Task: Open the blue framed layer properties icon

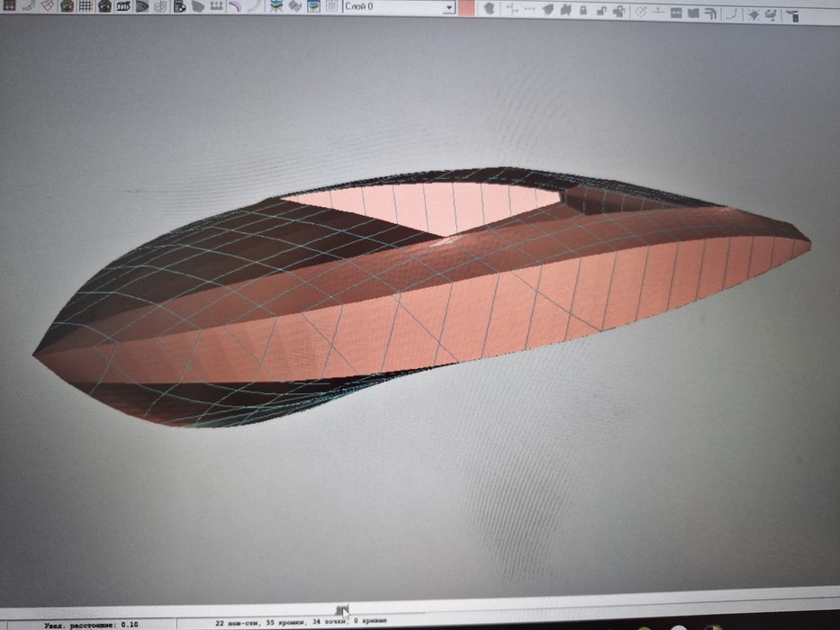Action: point(313,6)
